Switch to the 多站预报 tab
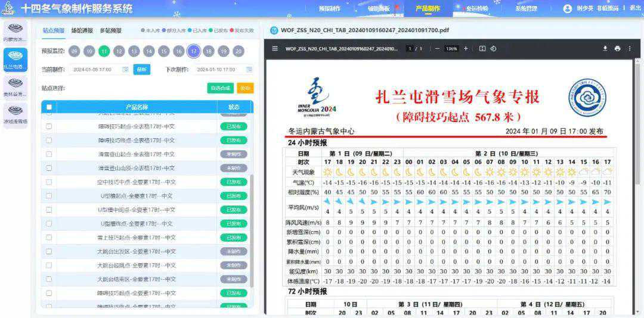644x318 pixels. click(110, 30)
